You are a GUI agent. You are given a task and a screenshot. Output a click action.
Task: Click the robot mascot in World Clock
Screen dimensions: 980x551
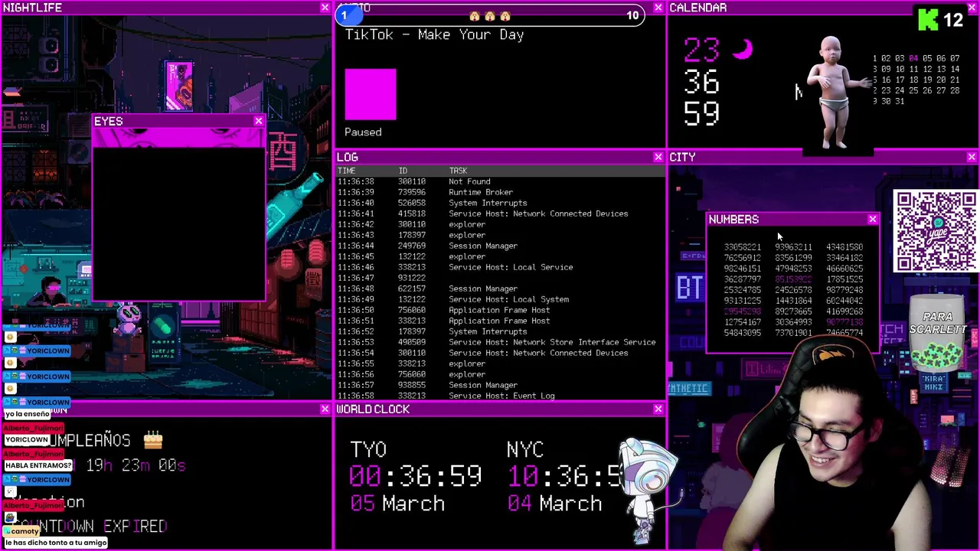pos(649,488)
